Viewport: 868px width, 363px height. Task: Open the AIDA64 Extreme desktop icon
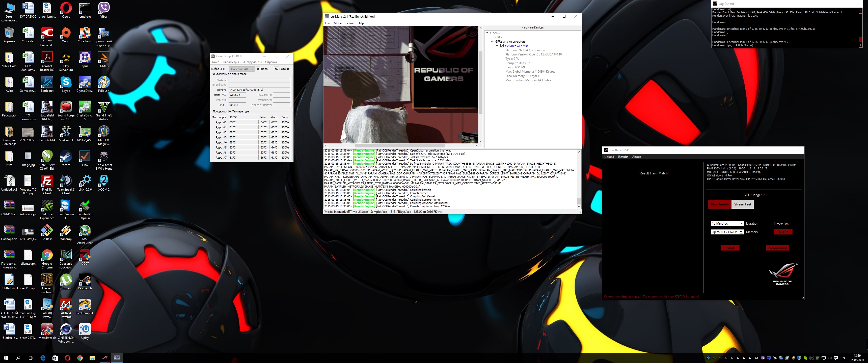(x=66, y=305)
